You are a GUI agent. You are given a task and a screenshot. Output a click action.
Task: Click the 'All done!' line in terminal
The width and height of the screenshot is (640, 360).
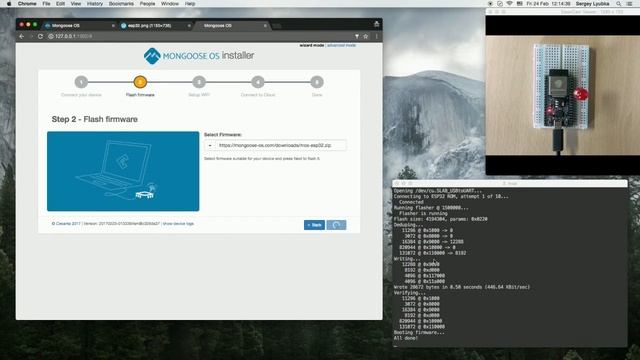click(406, 338)
